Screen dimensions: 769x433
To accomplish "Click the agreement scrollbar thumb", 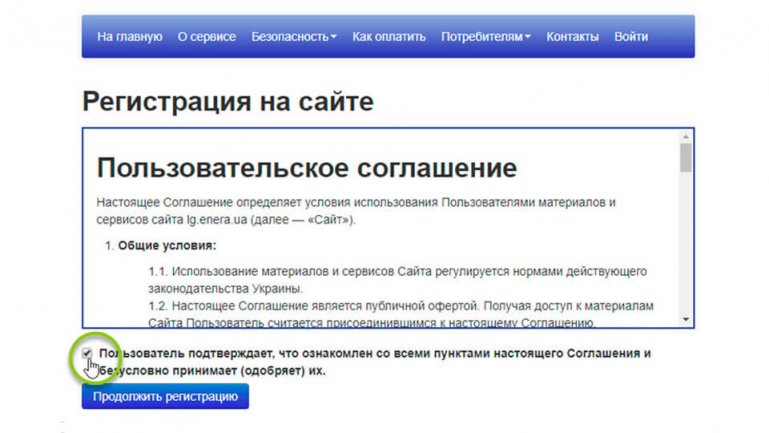I will [686, 157].
